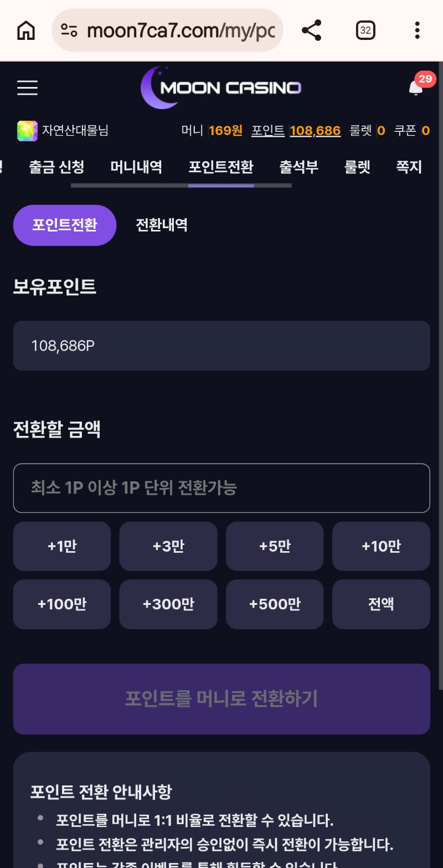Open the notification bell with 29 alerts

pyautogui.click(x=416, y=88)
